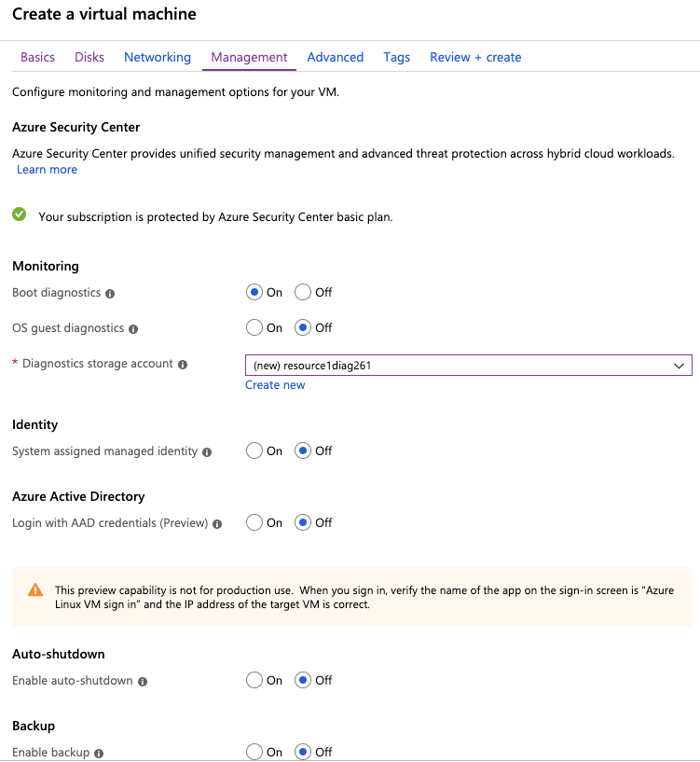Select On for Enable backup
Viewport: 700px width, 762px height.
(254, 752)
